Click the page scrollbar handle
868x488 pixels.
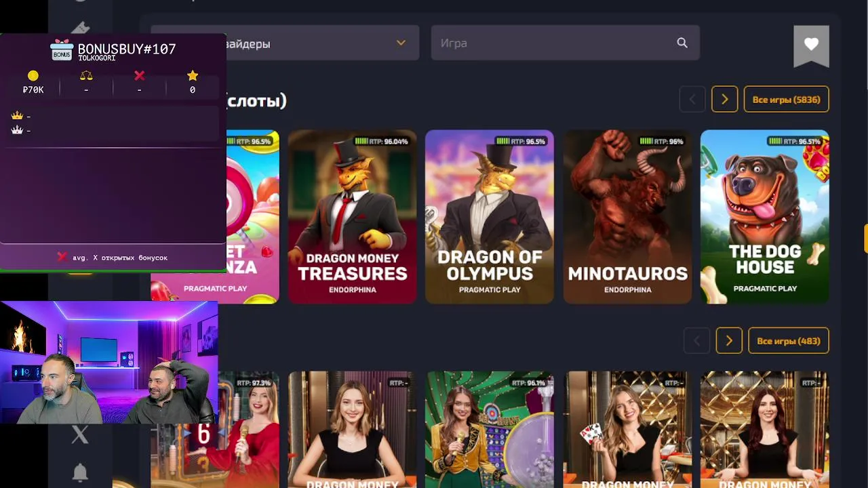pos(865,239)
